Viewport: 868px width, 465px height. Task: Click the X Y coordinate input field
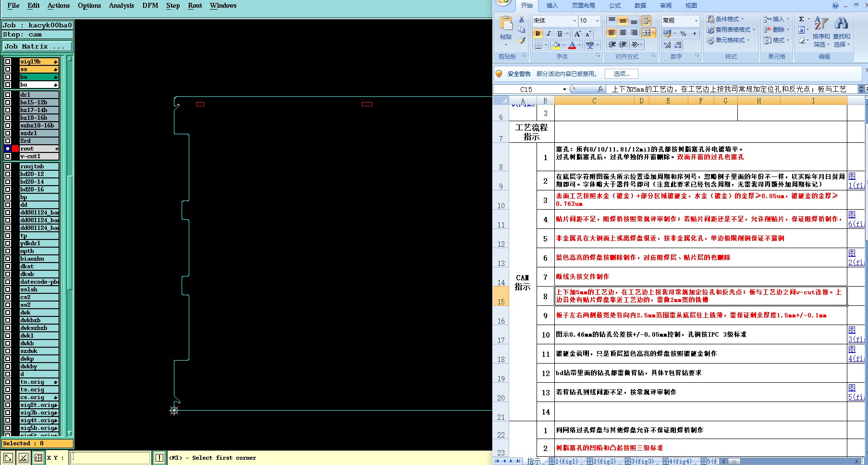[110, 458]
